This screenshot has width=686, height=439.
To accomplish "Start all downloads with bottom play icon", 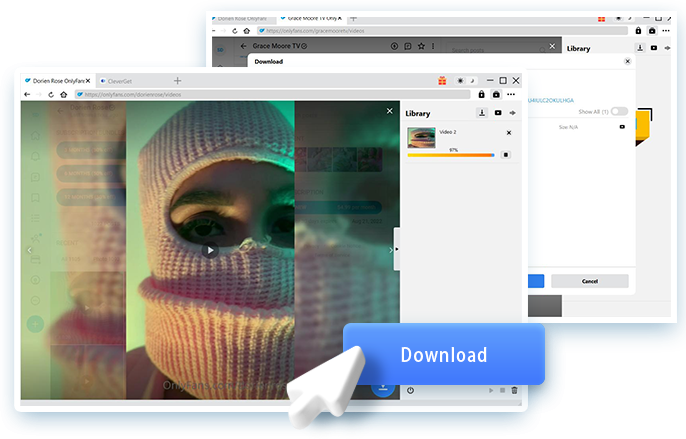I will point(491,390).
